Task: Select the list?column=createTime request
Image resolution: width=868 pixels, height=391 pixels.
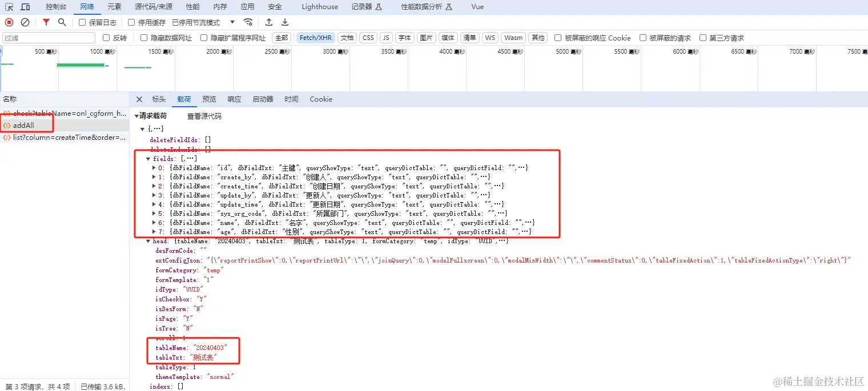Action: (65, 138)
